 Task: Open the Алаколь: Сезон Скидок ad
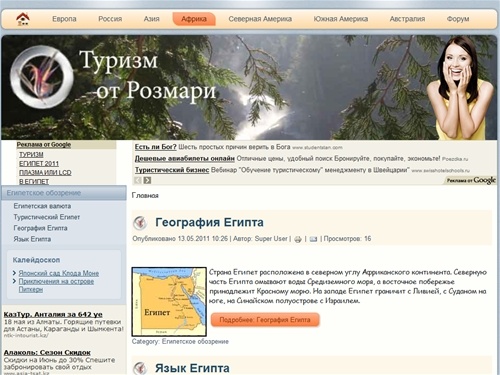point(47,352)
